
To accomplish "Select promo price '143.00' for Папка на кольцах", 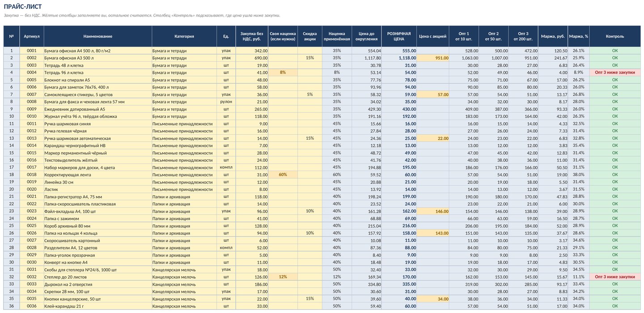I will (x=433, y=233).
